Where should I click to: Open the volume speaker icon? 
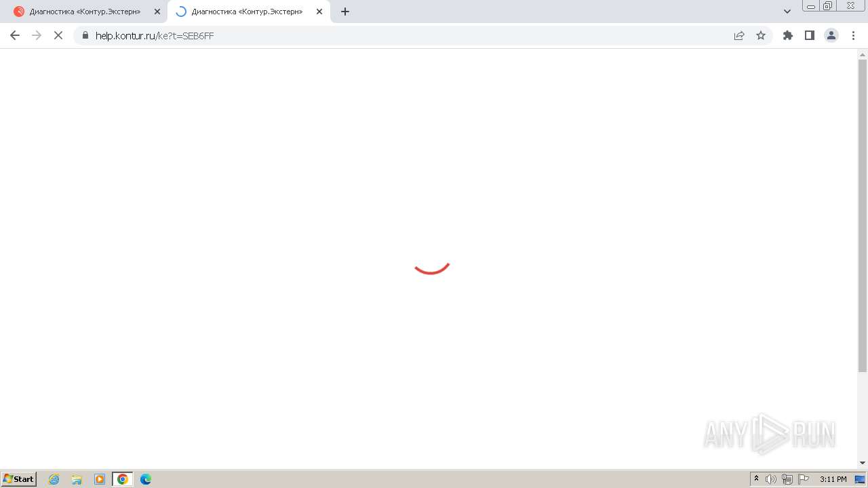(771, 479)
